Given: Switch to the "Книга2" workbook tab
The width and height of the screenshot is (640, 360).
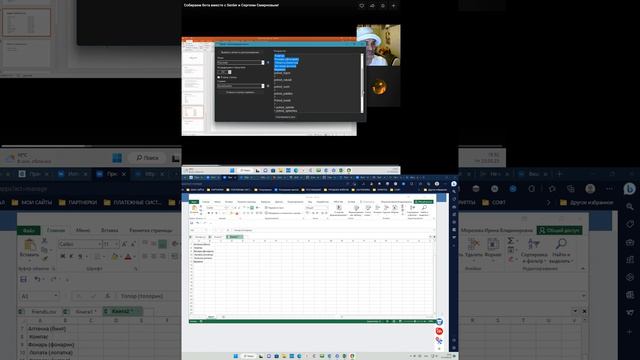Looking at the screenshot, I should point(234,237).
